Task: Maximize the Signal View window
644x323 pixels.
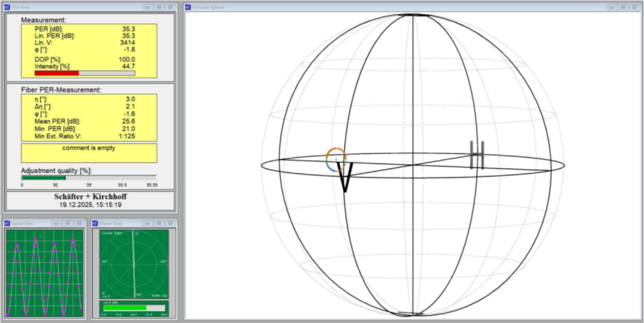Action: (x=68, y=223)
